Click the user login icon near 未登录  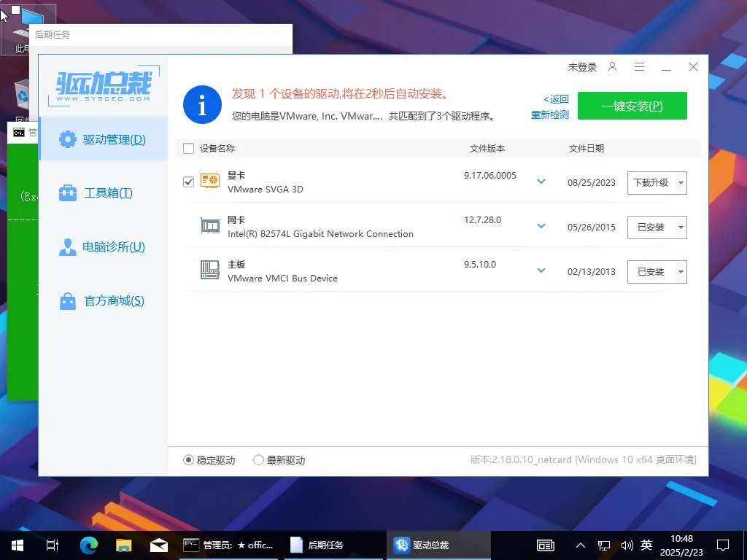click(612, 66)
